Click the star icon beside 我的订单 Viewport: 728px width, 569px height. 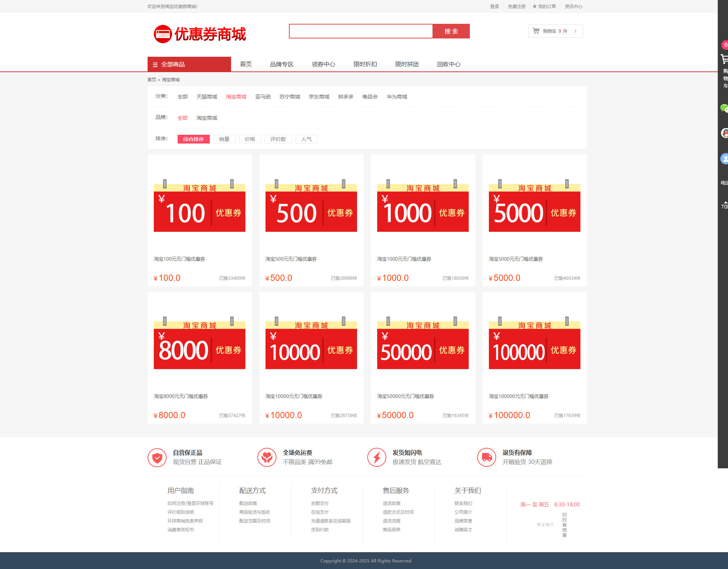tap(534, 6)
